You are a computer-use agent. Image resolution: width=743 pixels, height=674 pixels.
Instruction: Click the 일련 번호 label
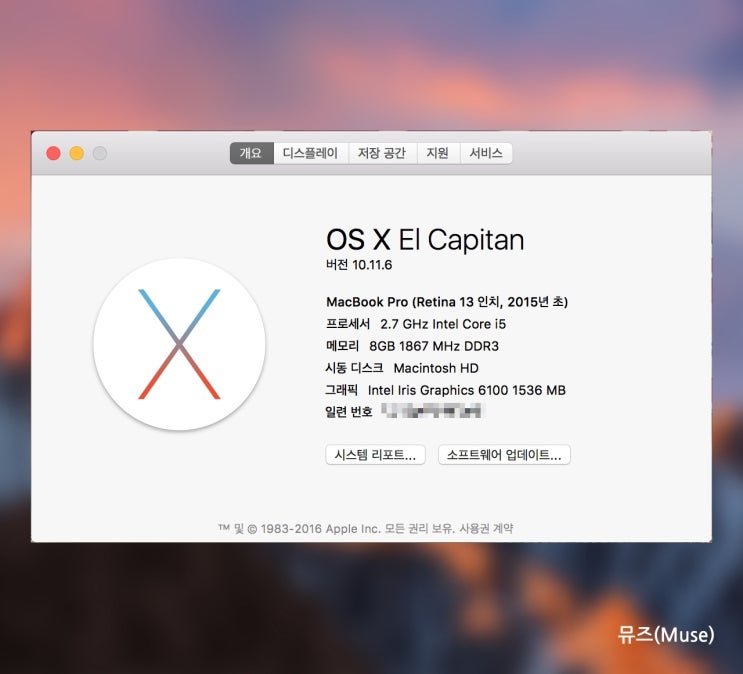click(348, 412)
